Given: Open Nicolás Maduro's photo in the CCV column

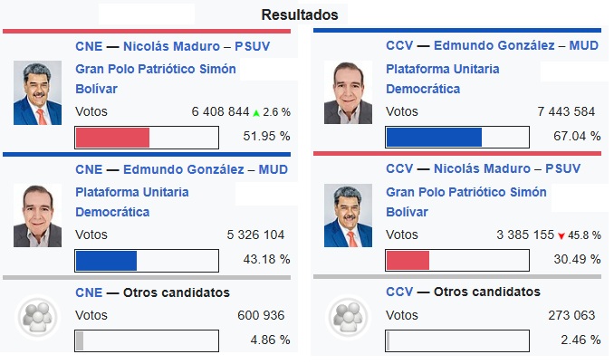Looking at the screenshot, I should (349, 216).
